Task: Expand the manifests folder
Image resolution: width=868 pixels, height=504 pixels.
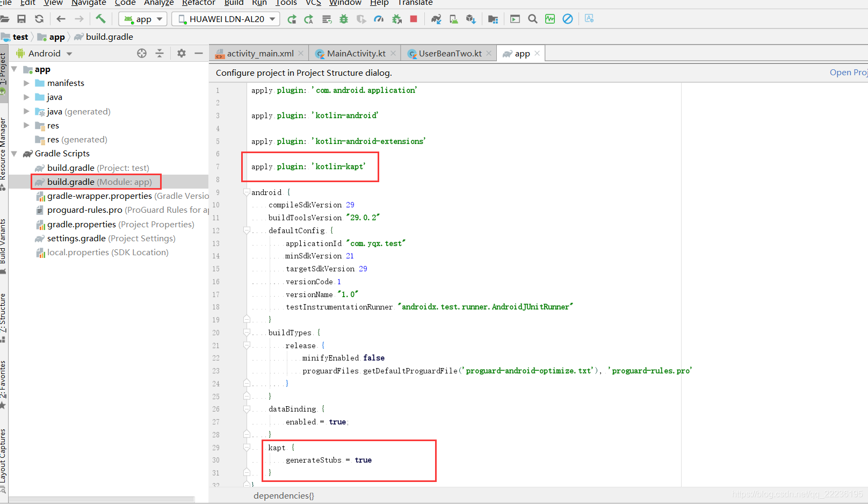Action: 26,83
